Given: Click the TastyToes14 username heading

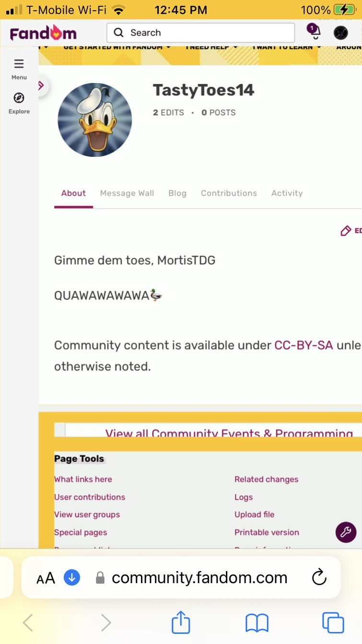Looking at the screenshot, I should [x=203, y=90].
